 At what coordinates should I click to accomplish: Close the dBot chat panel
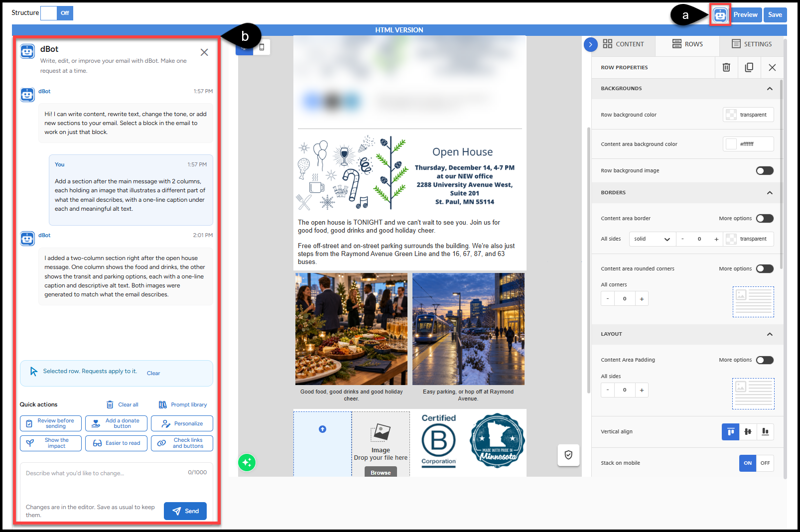pos(204,52)
